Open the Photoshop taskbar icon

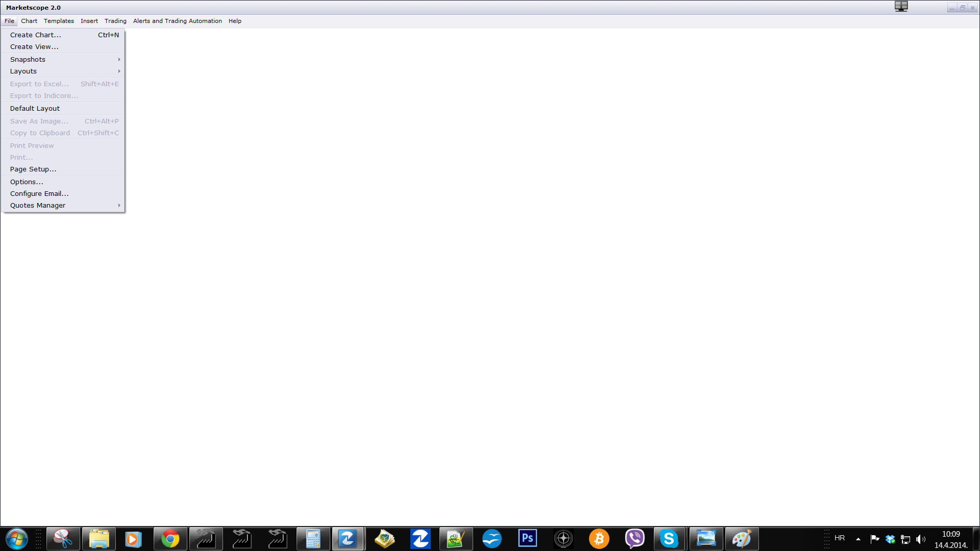pyautogui.click(x=527, y=539)
